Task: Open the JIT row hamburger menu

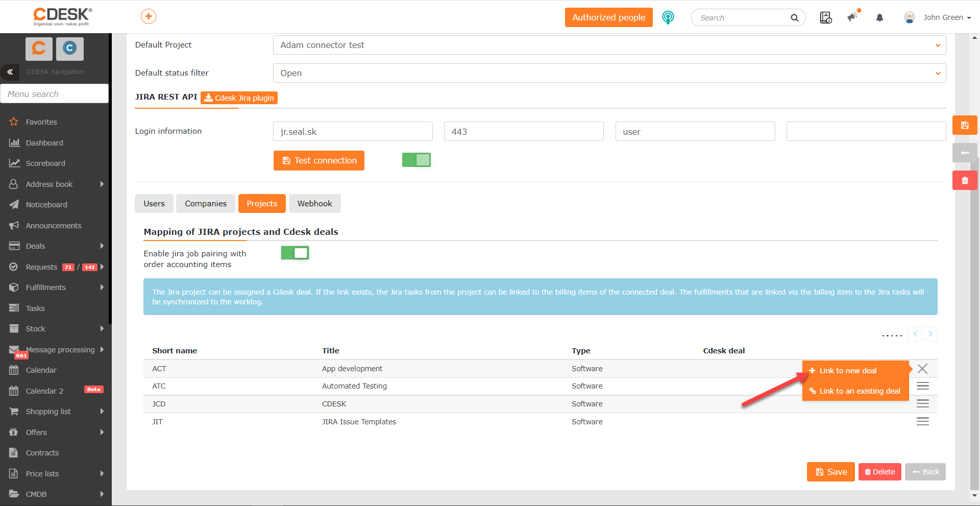Action: pos(923,422)
